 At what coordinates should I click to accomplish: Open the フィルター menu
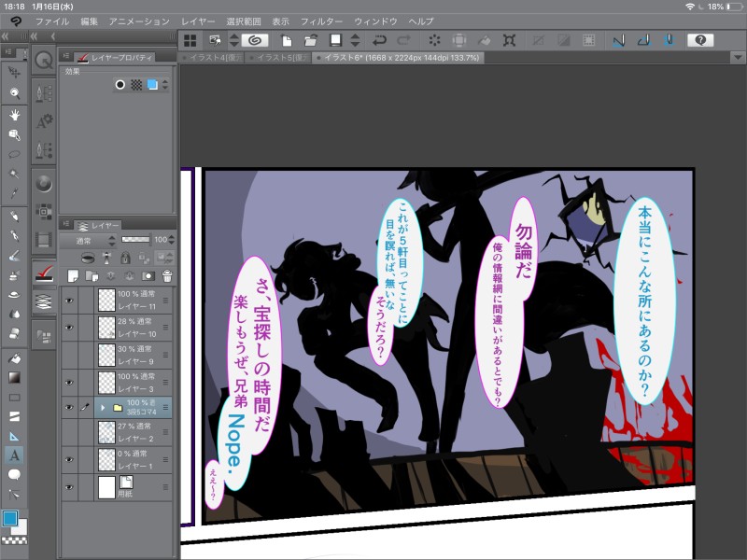(321, 21)
